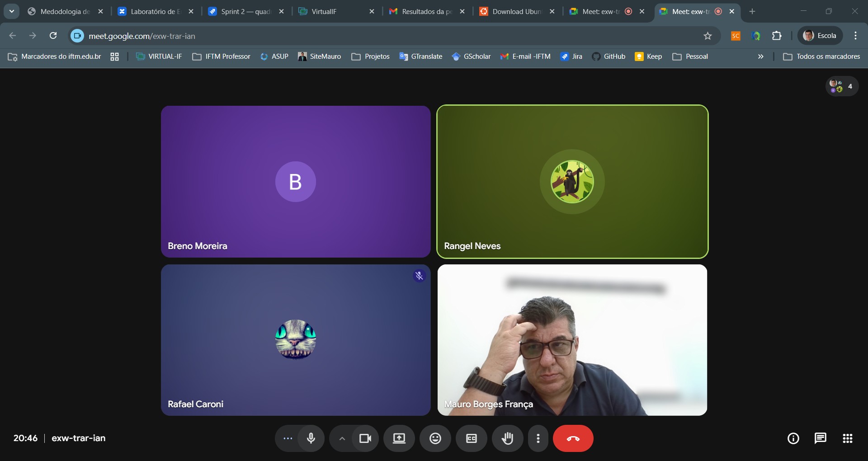This screenshot has width=868, height=461.
Task: Bookmark this page with star icon
Action: [x=708, y=36]
